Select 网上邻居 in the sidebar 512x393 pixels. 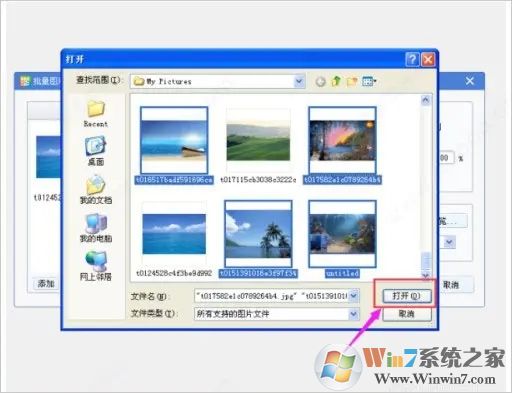pyautogui.click(x=96, y=266)
